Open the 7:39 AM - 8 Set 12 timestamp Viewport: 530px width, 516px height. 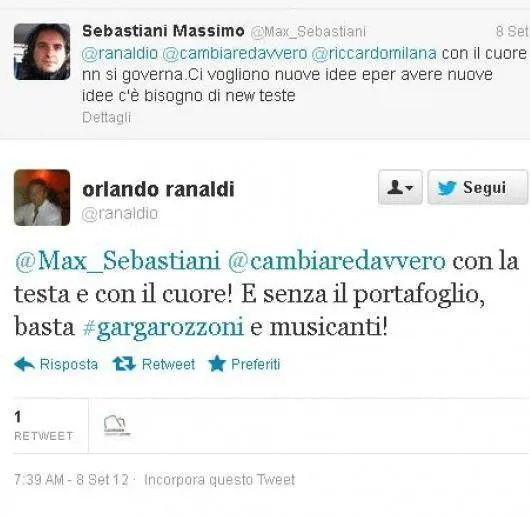pos(71,480)
